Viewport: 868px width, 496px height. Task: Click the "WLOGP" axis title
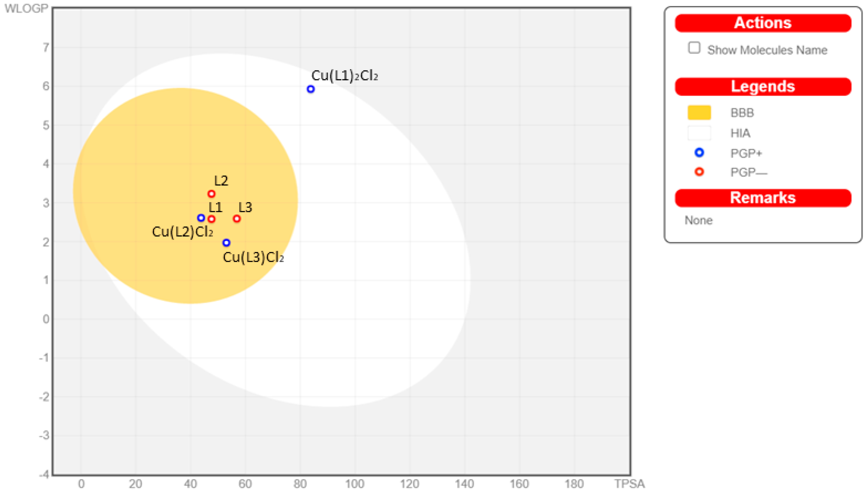[x=26, y=8]
